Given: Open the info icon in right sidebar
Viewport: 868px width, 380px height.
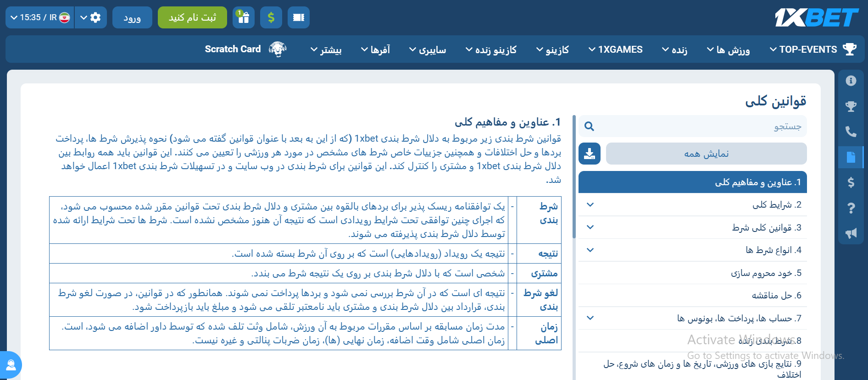Looking at the screenshot, I should 851,81.
